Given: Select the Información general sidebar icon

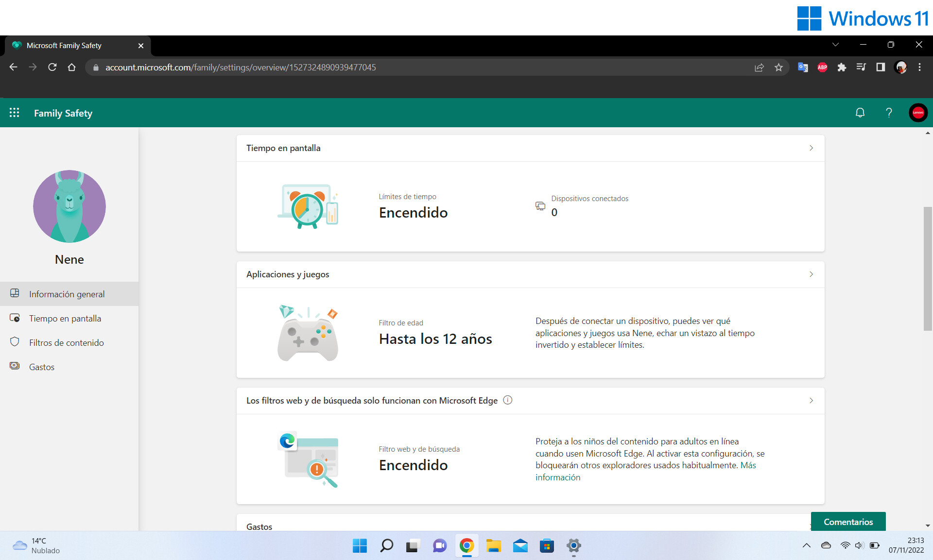Looking at the screenshot, I should coord(15,293).
